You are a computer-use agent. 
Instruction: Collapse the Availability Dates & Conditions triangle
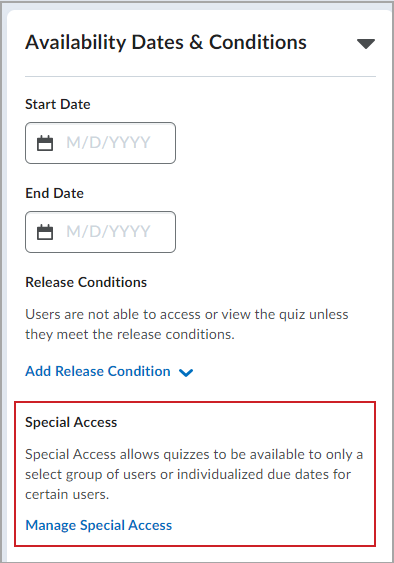366,43
